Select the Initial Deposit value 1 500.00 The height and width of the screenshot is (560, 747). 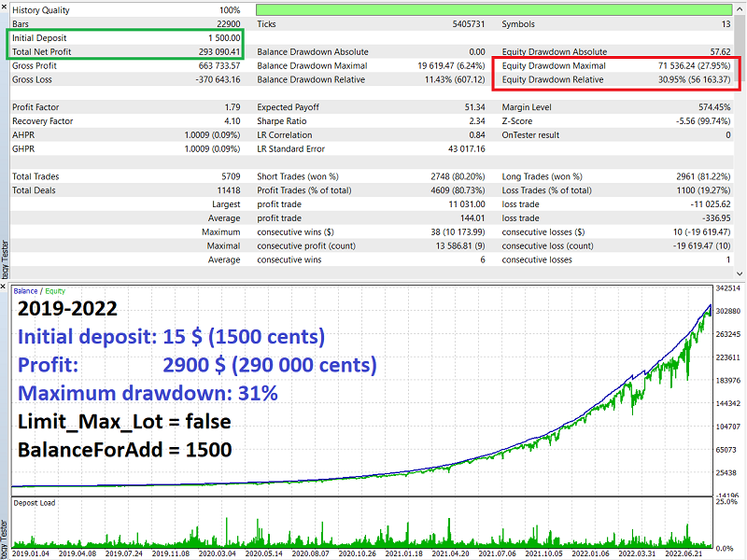point(224,38)
